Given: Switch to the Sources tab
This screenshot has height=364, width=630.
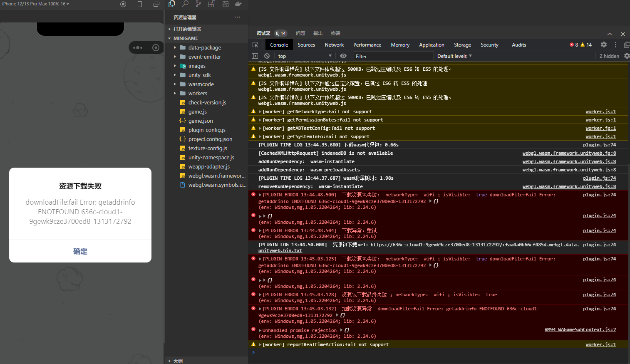Looking at the screenshot, I should 306,45.
